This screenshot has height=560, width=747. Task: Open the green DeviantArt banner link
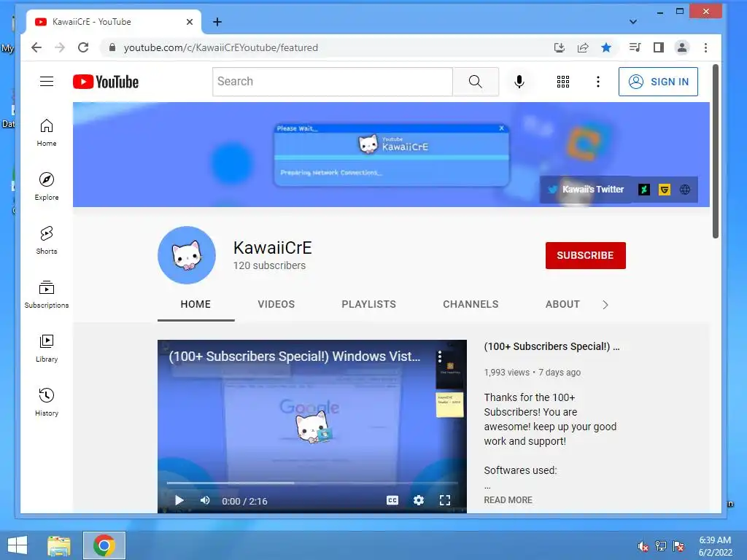[x=644, y=190]
